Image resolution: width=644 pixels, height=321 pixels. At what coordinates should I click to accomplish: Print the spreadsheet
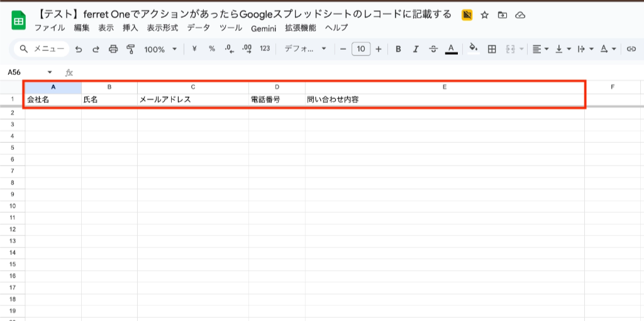(x=113, y=49)
